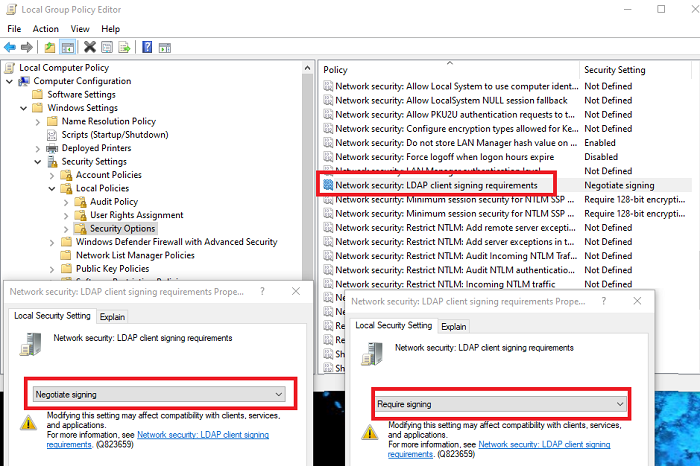Click policy icon for Allow LocalSystem NULL session fallback

pyautogui.click(x=328, y=100)
